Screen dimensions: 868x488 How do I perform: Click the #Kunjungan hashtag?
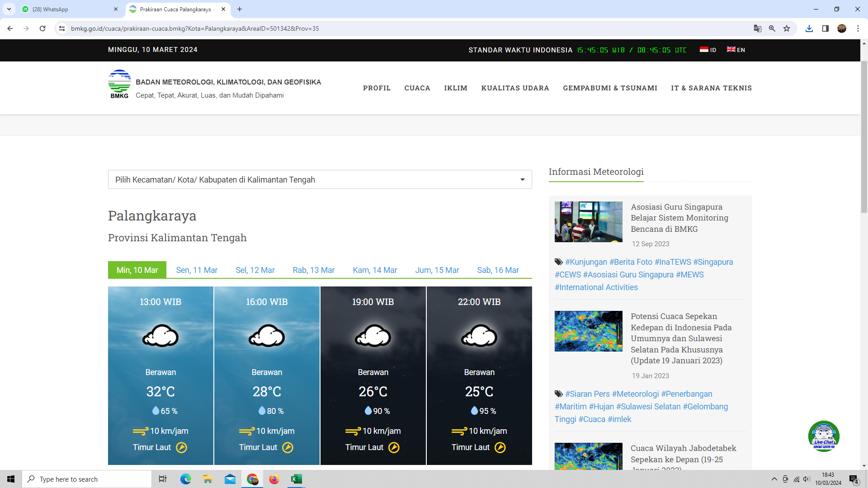tap(586, 262)
